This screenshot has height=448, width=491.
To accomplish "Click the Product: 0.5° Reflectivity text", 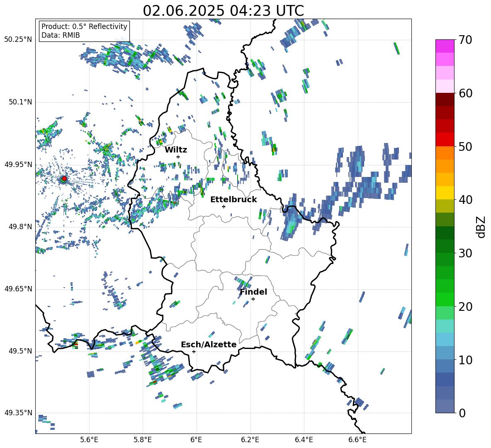I will click(84, 27).
